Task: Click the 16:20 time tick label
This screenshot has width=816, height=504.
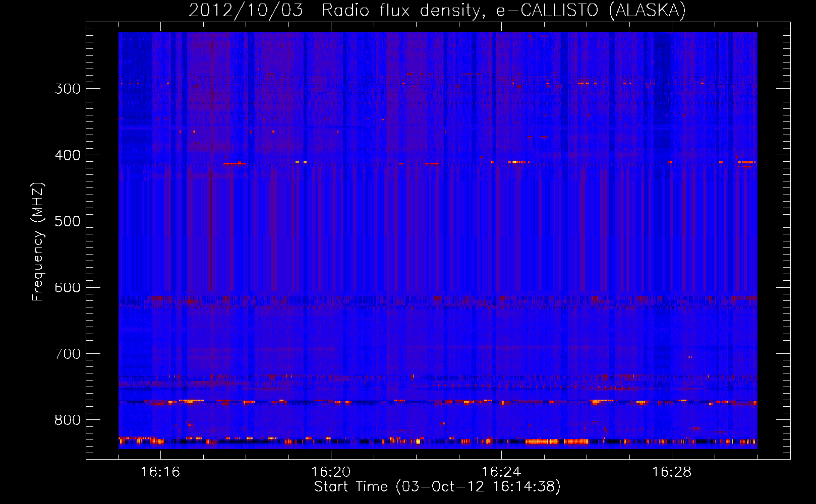Action: (x=331, y=472)
